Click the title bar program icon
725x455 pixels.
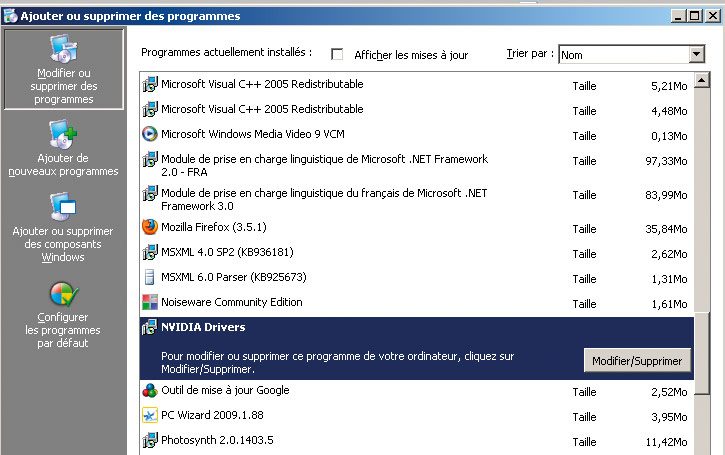click(10, 16)
